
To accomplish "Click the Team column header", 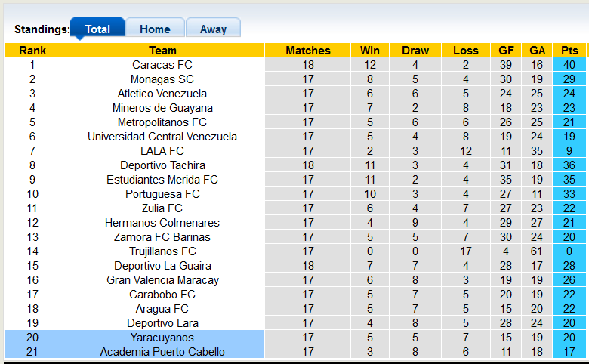I will tap(162, 51).
